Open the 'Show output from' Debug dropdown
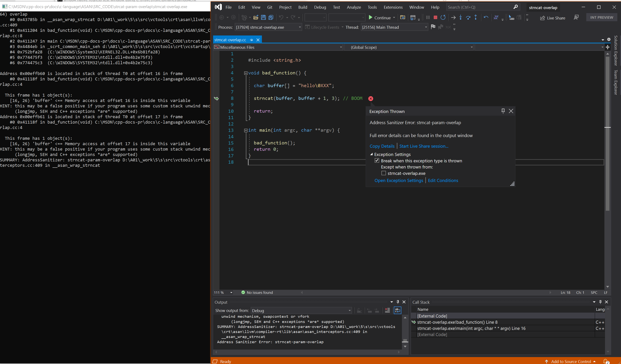 pos(349,310)
